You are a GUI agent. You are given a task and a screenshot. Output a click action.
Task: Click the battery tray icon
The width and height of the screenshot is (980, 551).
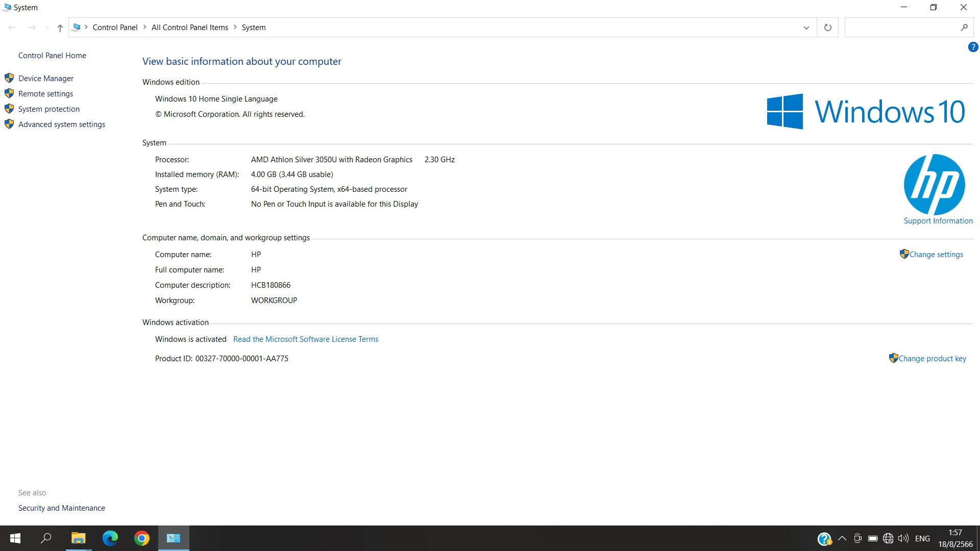click(873, 538)
